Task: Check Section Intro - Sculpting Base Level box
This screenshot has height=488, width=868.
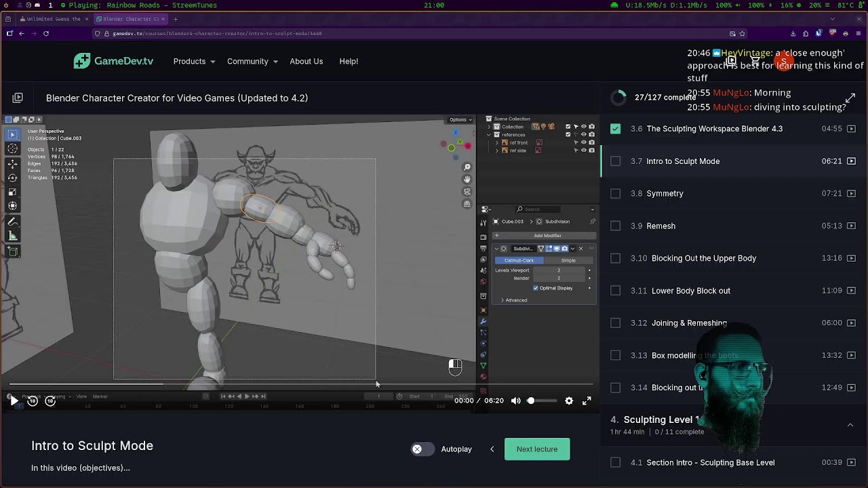Action: (x=615, y=462)
